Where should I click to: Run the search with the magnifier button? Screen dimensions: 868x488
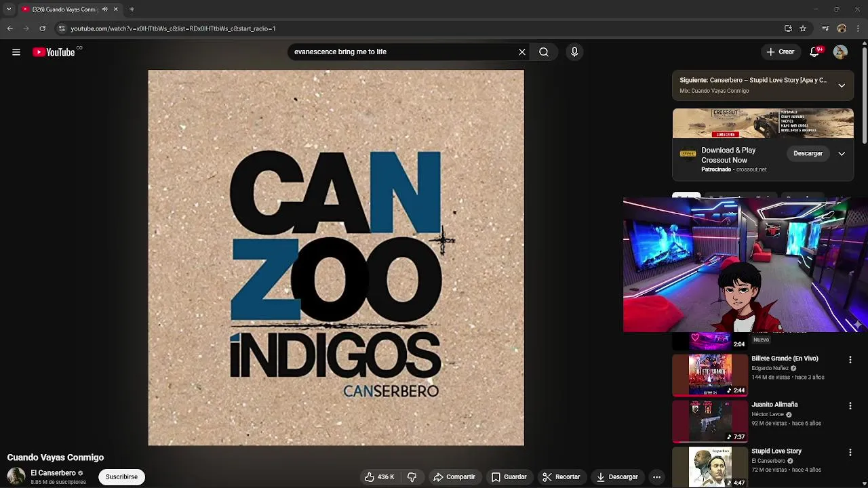point(544,52)
